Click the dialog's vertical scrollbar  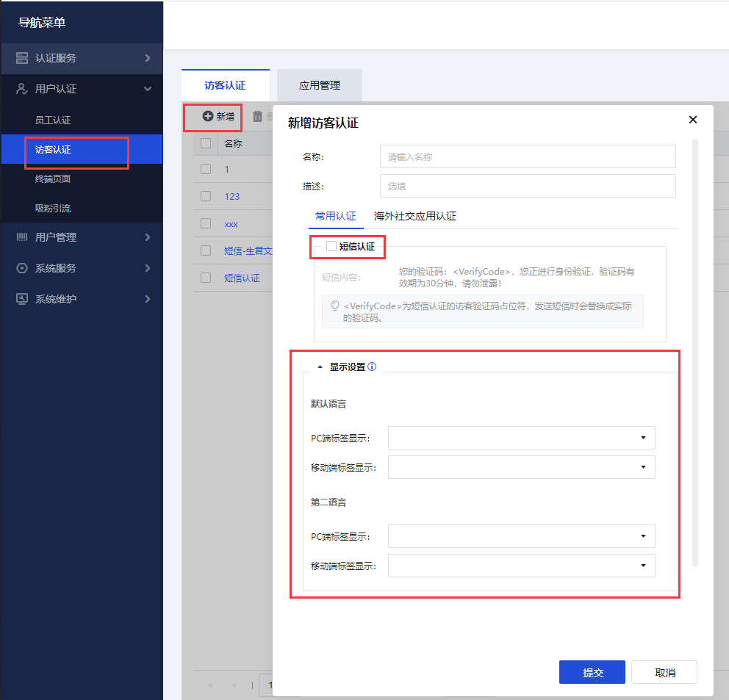[695, 353]
